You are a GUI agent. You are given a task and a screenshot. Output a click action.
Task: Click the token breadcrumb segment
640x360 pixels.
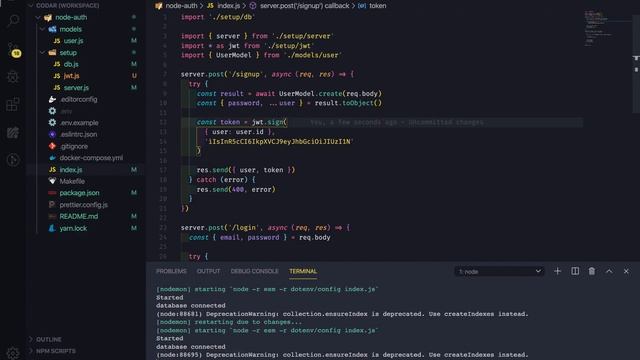tap(378, 6)
